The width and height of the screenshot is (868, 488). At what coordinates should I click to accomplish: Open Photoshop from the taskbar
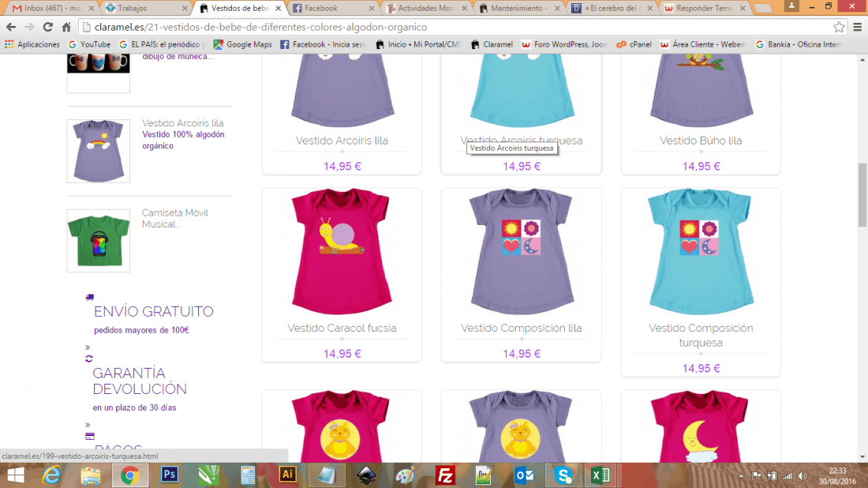(x=170, y=475)
